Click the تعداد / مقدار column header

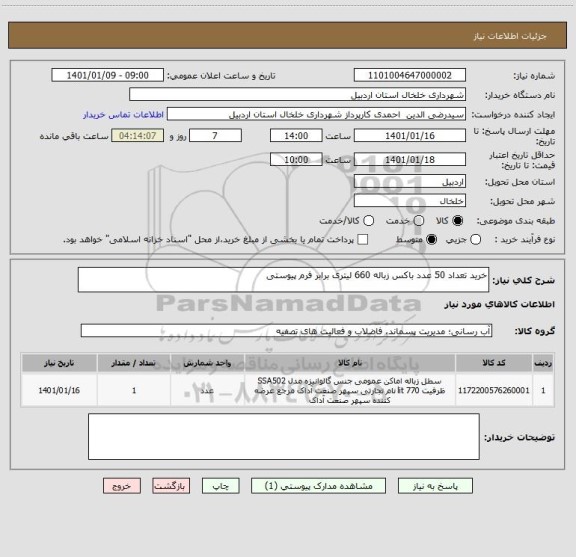click(134, 363)
